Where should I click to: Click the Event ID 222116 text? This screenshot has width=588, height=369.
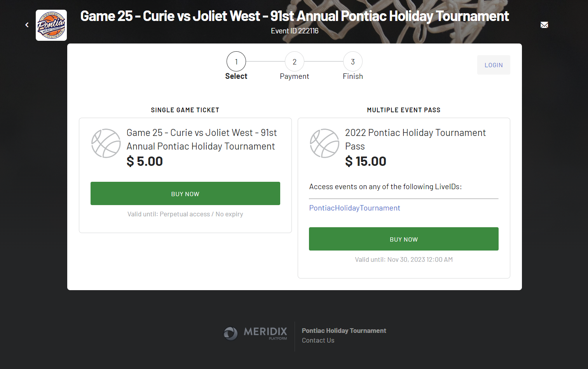pos(295,31)
